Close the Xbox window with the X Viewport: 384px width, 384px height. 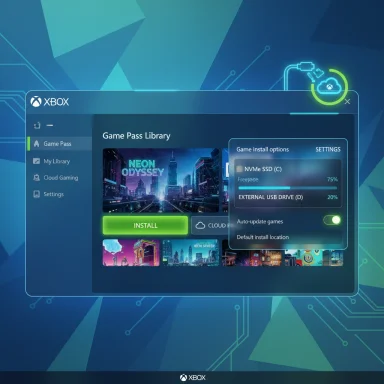pyautogui.click(x=347, y=101)
